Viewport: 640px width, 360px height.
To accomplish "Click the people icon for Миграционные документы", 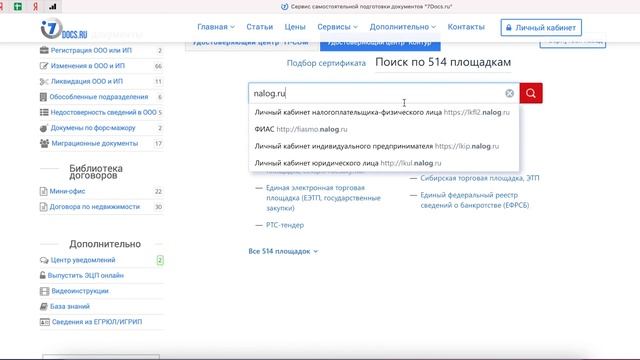I will 44,143.
